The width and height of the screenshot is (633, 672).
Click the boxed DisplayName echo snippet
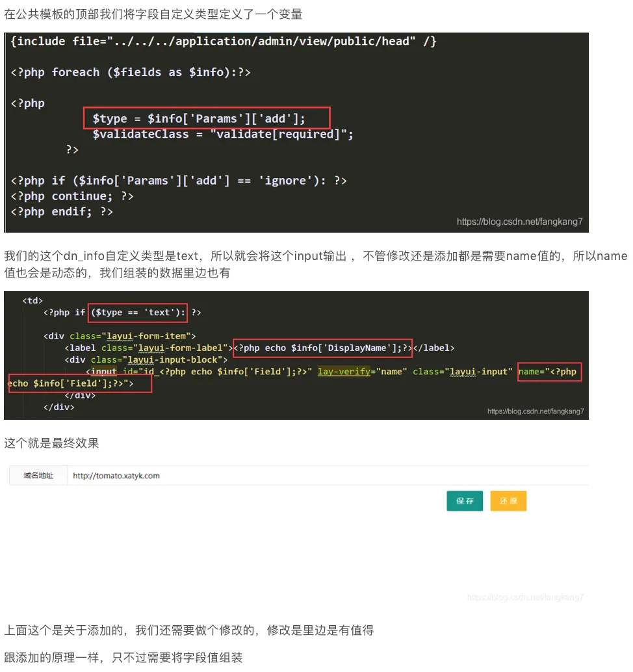pos(322,348)
